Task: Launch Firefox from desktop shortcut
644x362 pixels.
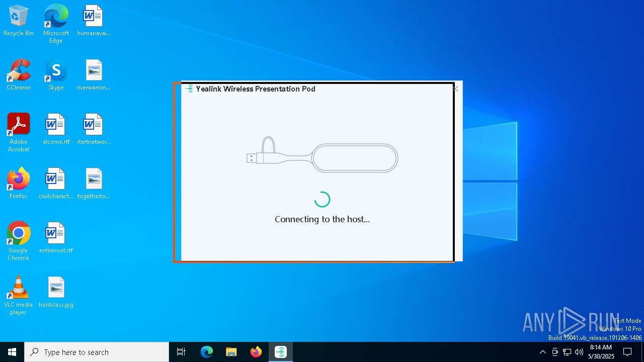Action: pos(19,184)
